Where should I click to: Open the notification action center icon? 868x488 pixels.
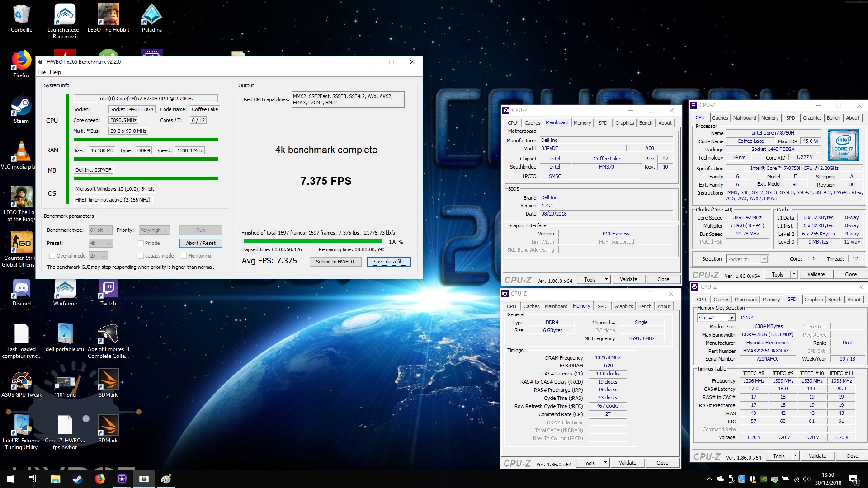(x=854, y=479)
